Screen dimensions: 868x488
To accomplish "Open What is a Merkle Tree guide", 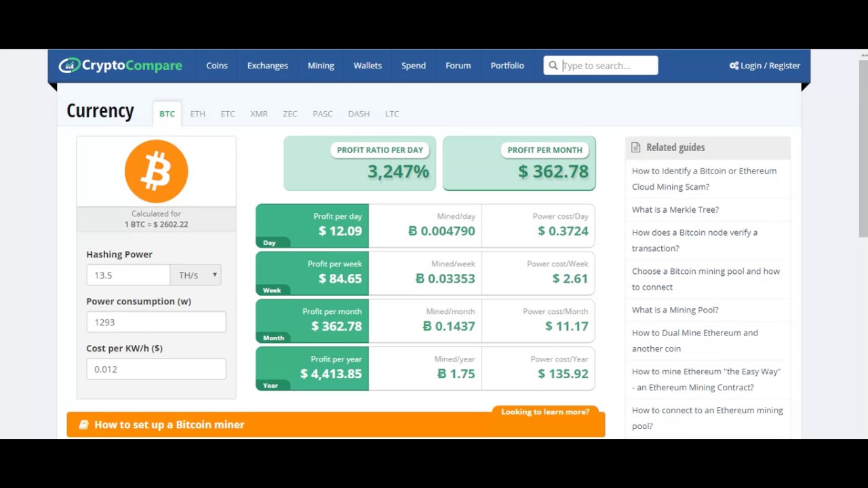I will pyautogui.click(x=675, y=209).
